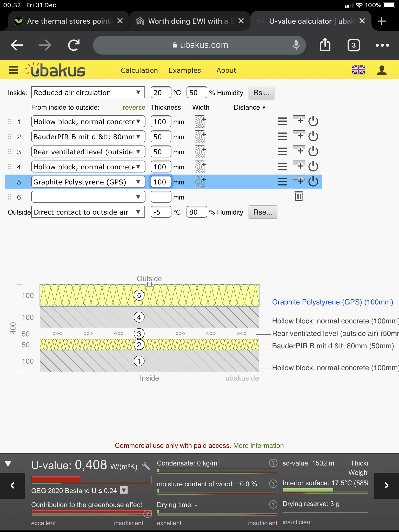Toggle power icon for layer 1
Viewport: 399px width, 532px height.
click(313, 121)
